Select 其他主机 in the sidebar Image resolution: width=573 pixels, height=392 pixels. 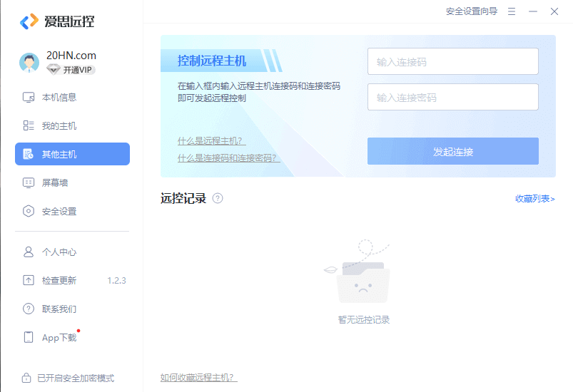click(x=72, y=154)
